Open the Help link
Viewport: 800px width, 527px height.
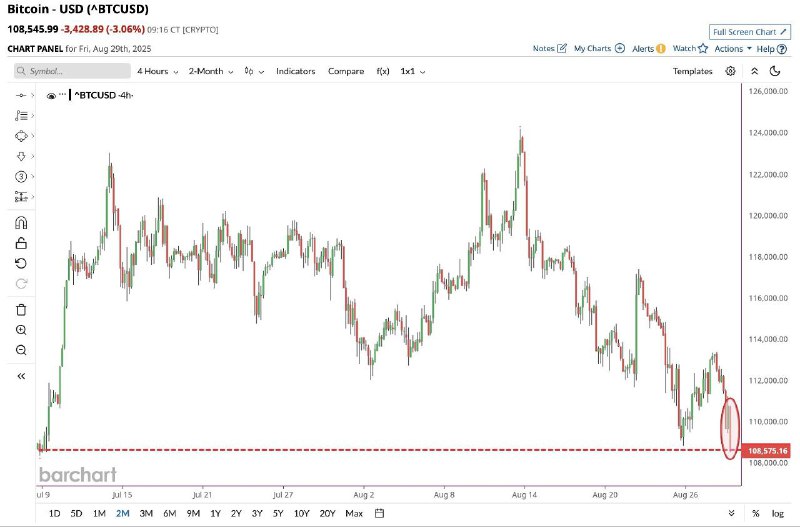pyautogui.click(x=771, y=49)
